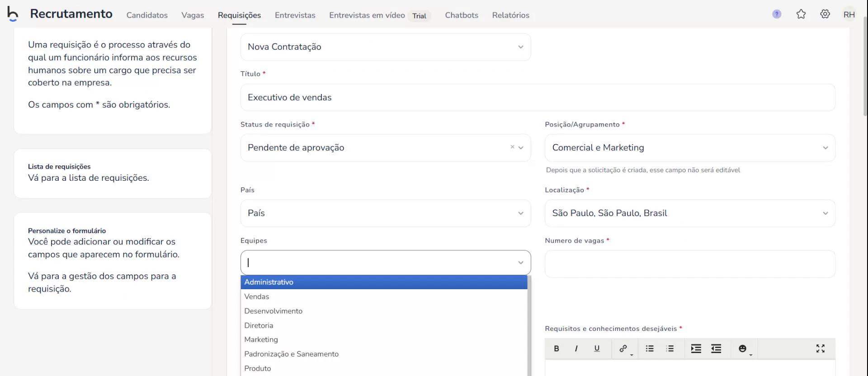Click the Recrutamento title
Screen dimensions: 868x376
click(71, 14)
